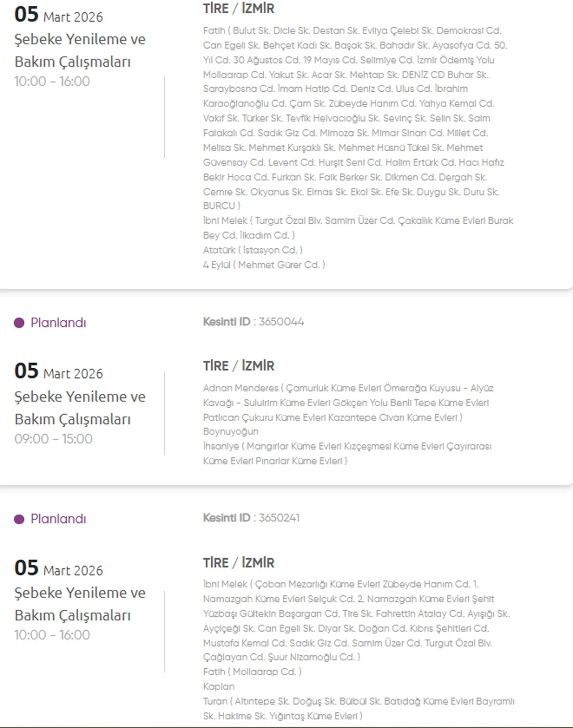Click the İhsaniye neighborhood entry
This screenshot has width=573, height=728.
click(x=221, y=447)
